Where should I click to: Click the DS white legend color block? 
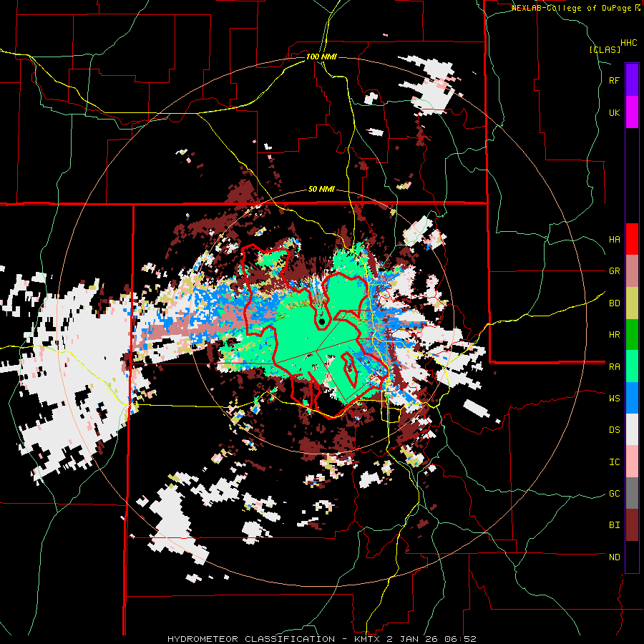coord(632,429)
